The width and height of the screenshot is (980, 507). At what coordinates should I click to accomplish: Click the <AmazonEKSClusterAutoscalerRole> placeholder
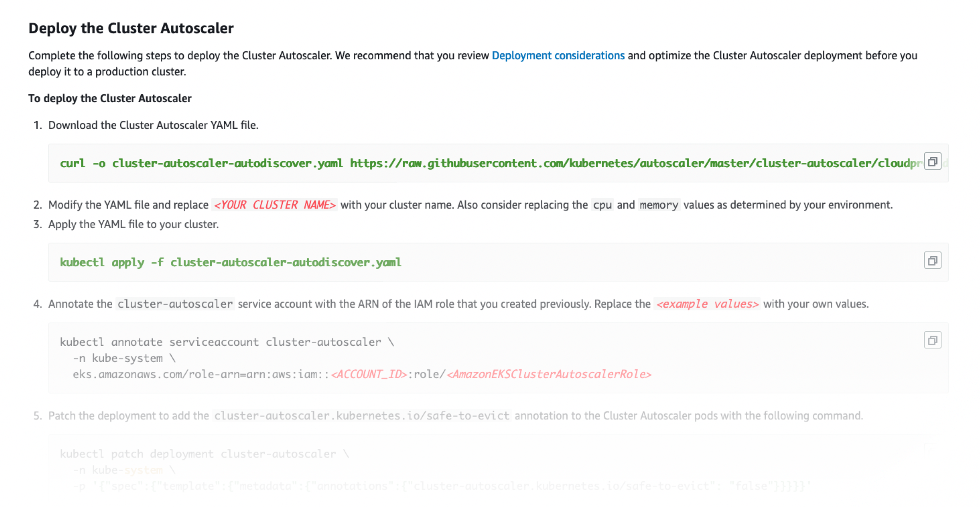549,374
